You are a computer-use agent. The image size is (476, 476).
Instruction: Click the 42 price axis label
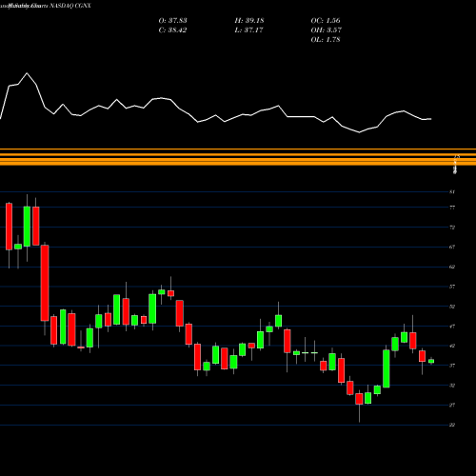tap(452, 346)
